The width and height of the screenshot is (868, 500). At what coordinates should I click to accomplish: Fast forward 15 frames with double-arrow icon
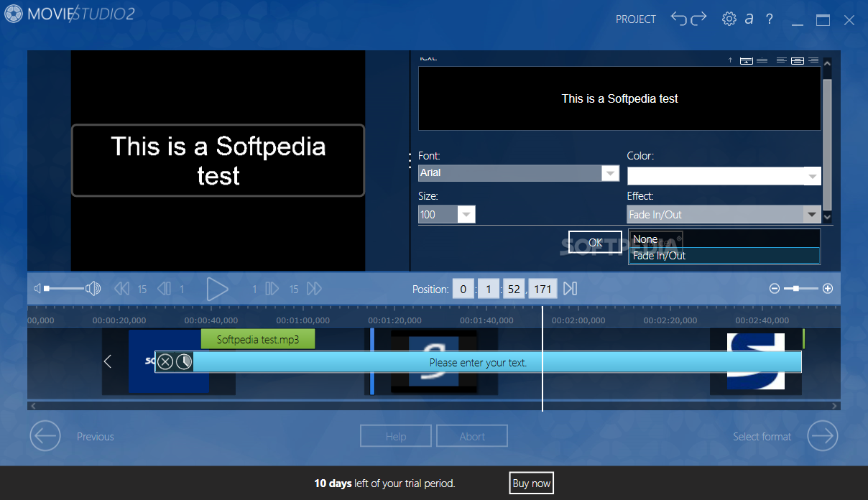[314, 289]
